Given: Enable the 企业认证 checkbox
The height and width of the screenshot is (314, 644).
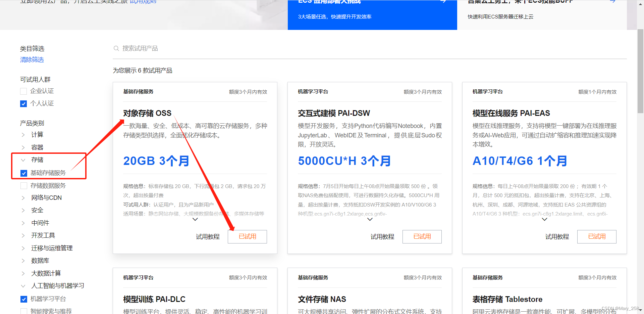Looking at the screenshot, I should tap(23, 91).
